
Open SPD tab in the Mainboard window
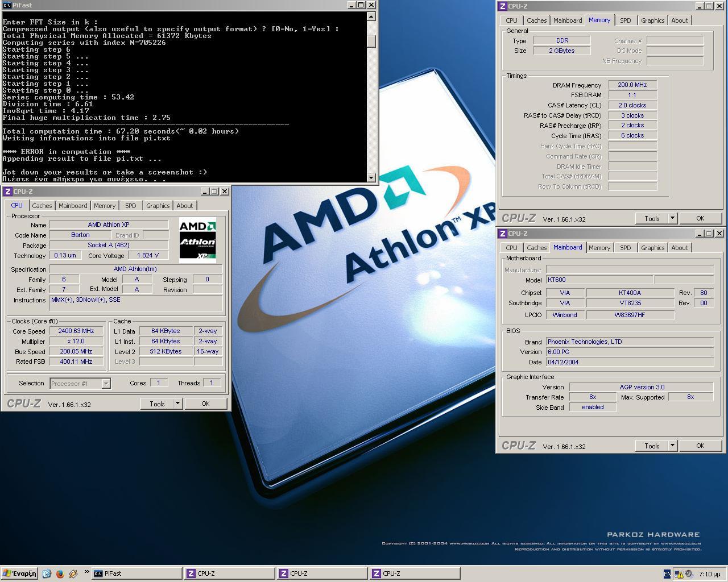point(626,248)
